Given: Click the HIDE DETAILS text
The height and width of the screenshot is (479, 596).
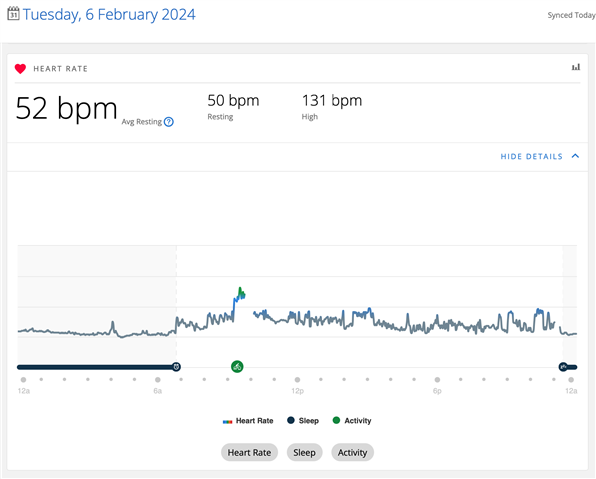Looking at the screenshot, I should [531, 157].
